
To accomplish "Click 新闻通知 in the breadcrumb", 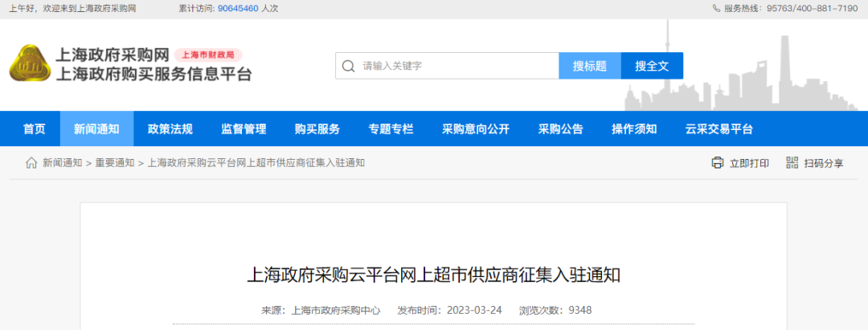I will pyautogui.click(x=63, y=163).
